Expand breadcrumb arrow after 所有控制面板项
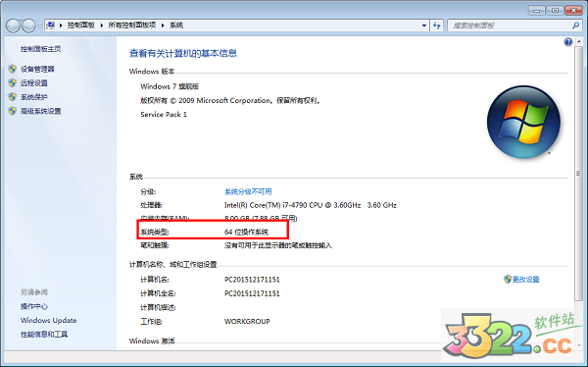Viewport: 588px width, 367px height. point(163,26)
